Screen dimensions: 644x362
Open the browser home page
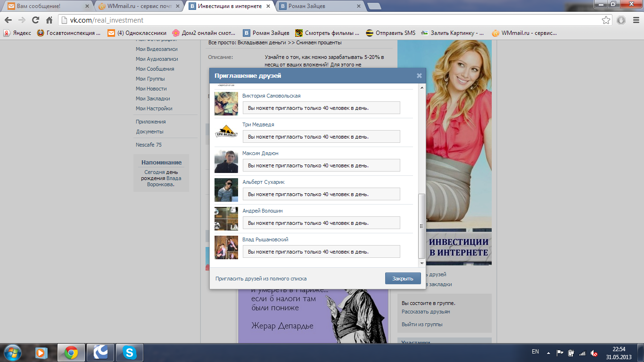coord(49,20)
